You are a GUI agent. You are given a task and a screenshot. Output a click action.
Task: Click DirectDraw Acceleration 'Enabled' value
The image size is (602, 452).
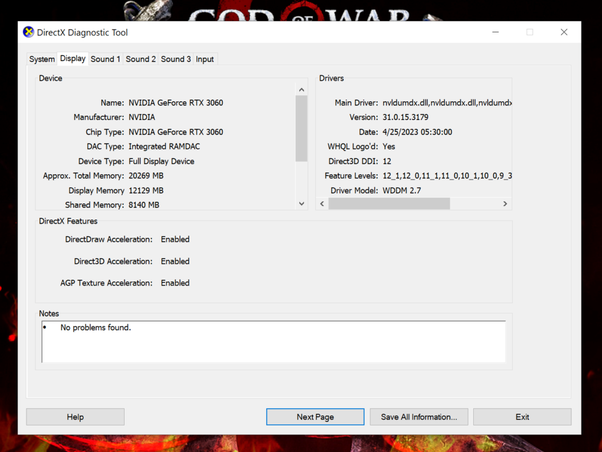pos(175,239)
